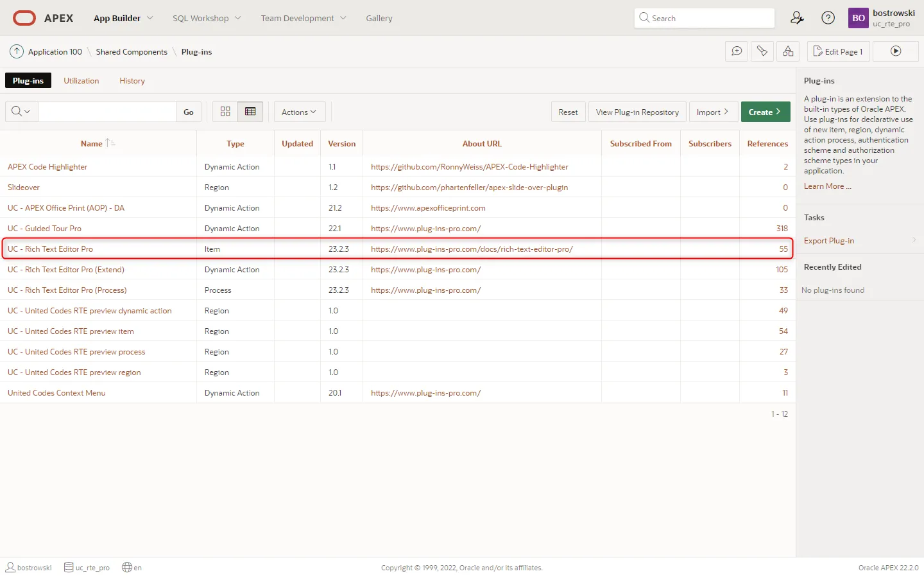924x578 pixels.
Task: Click the developer tools wrench icon
Action: 762,51
